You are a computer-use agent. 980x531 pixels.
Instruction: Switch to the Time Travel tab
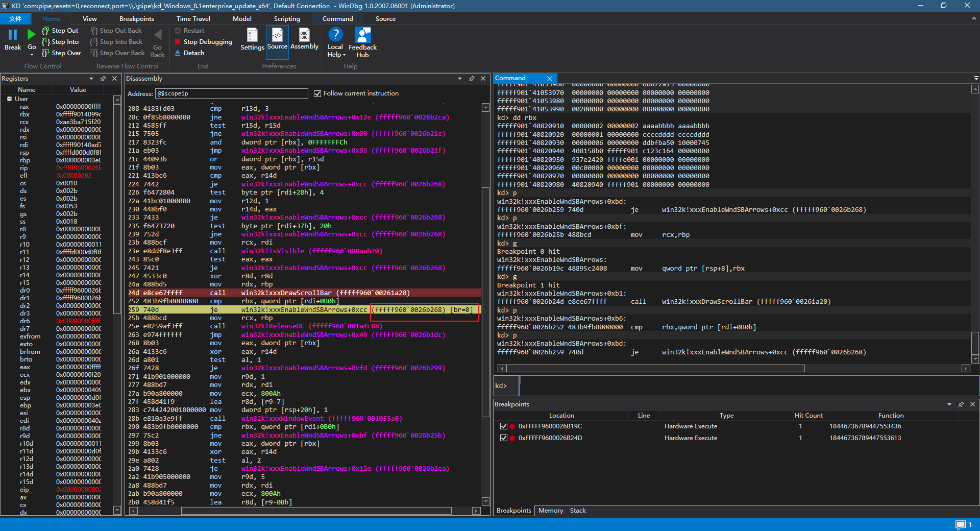[x=193, y=19]
